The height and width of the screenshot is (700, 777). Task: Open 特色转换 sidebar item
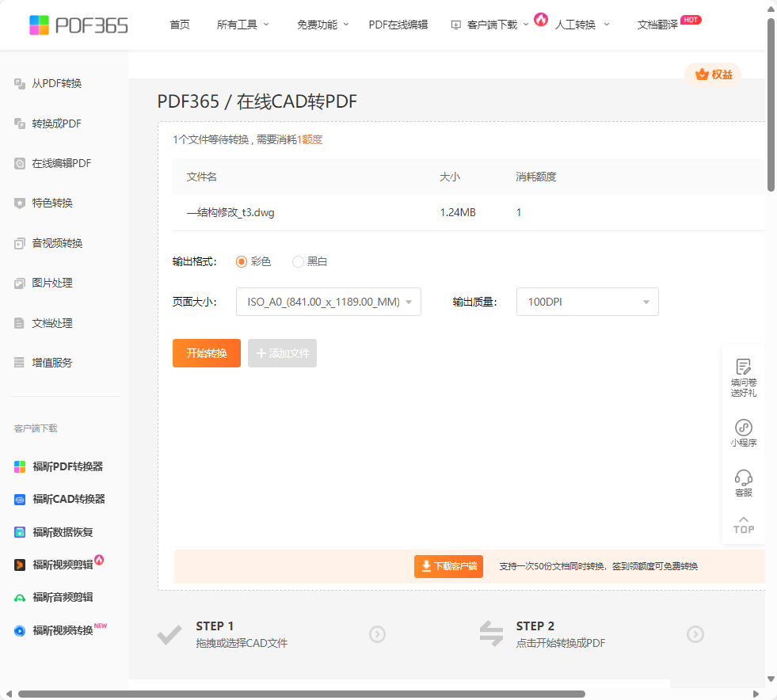(x=52, y=204)
